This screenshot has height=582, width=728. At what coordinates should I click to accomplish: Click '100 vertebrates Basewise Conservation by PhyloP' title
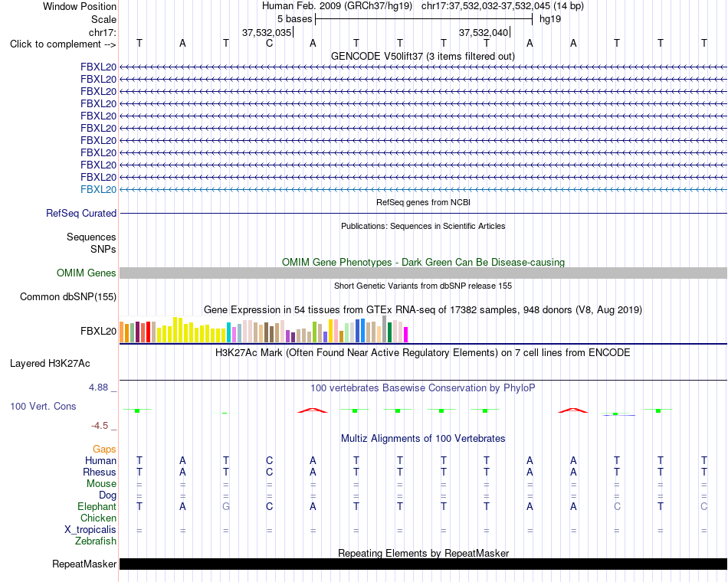coord(423,388)
